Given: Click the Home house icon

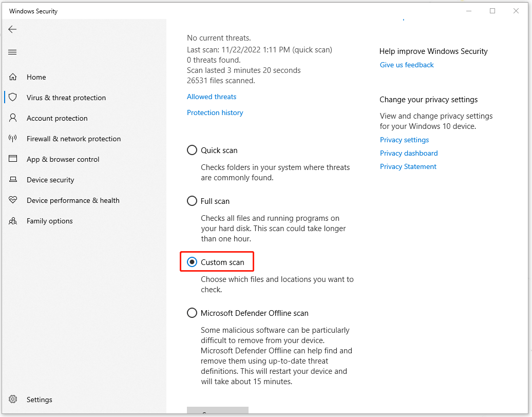Looking at the screenshot, I should [x=13, y=77].
